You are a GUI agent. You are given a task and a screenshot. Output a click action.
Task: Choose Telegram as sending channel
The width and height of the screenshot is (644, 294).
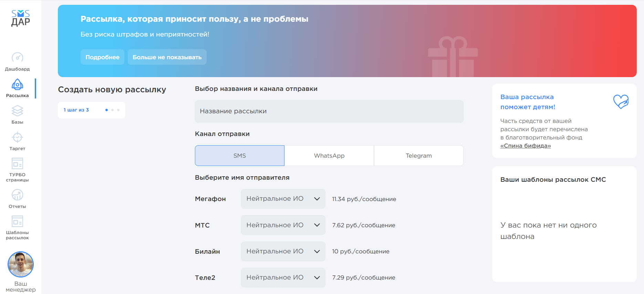pyautogui.click(x=419, y=156)
